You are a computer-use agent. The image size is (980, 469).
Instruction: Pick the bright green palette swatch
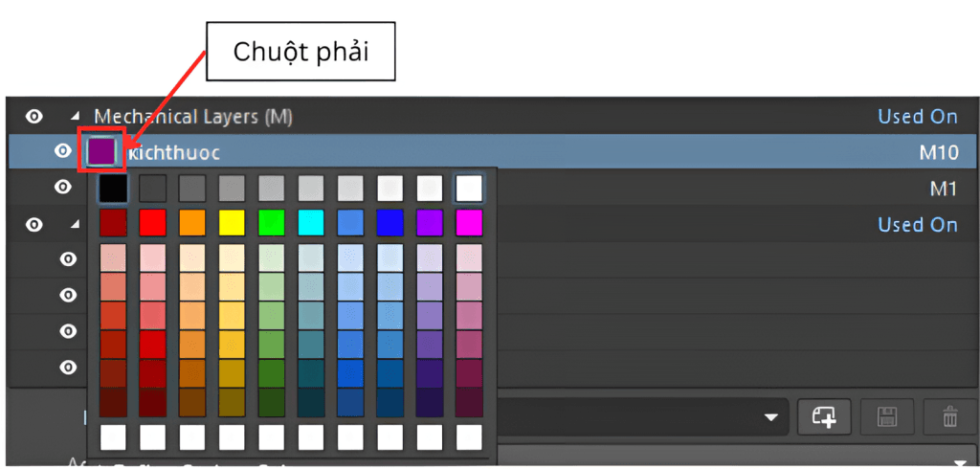point(272,223)
